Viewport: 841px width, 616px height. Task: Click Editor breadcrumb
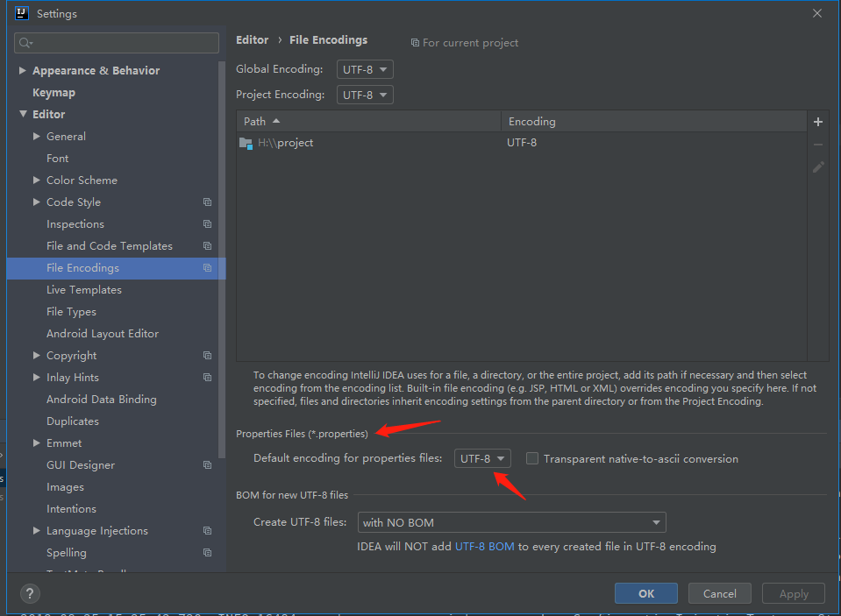pyautogui.click(x=252, y=40)
